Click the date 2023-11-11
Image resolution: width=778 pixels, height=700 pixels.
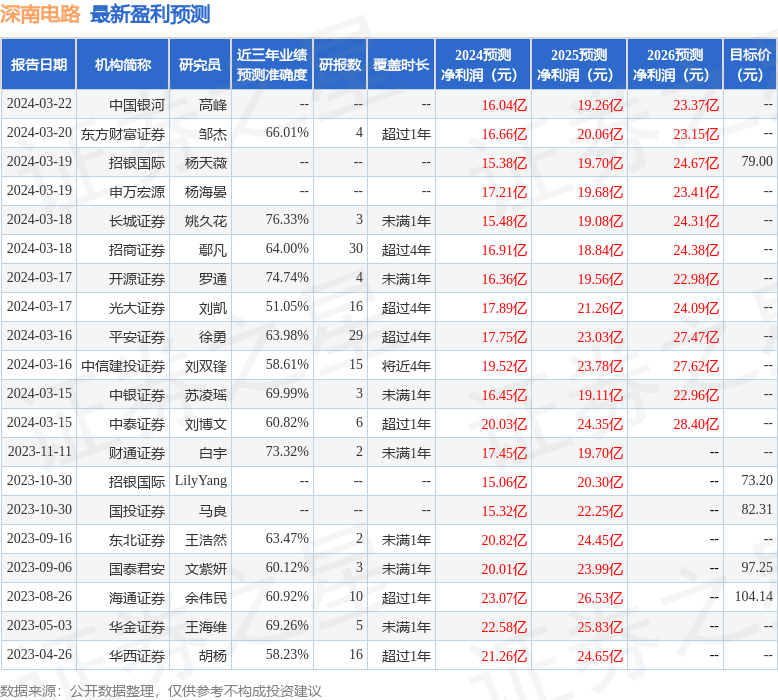pos(40,451)
